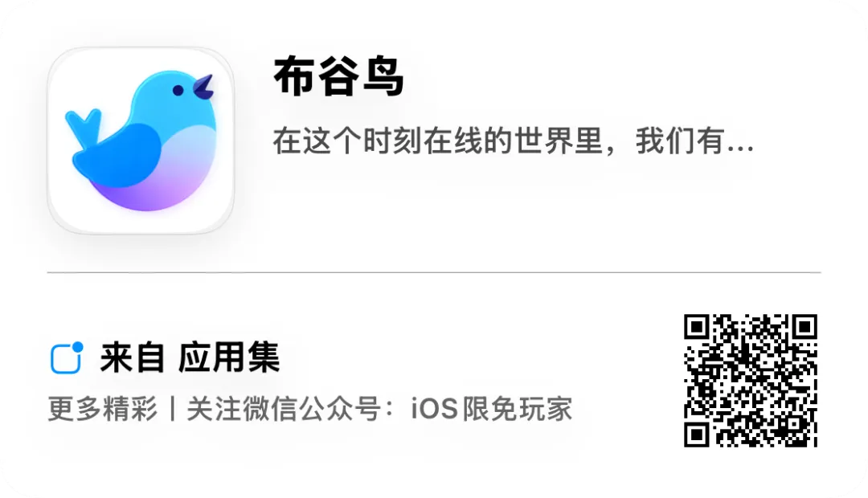The width and height of the screenshot is (868, 498).
Task: Click the 布谷鸟 blue bird app icon
Action: pyautogui.click(x=141, y=141)
